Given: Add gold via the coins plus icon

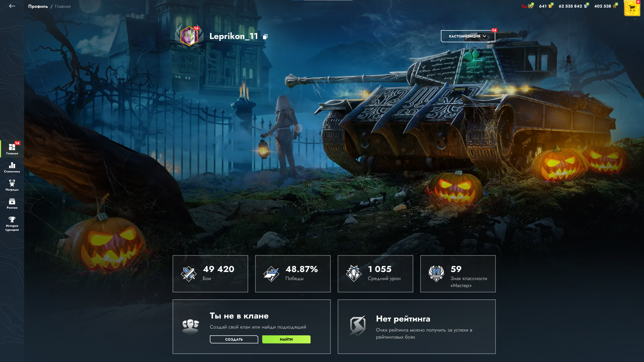Looking at the screenshot, I should tap(551, 6).
